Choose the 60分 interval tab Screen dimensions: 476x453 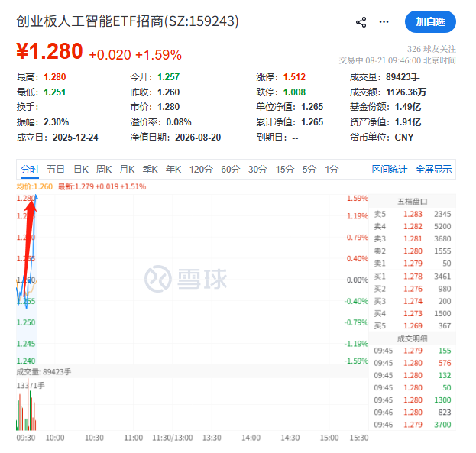(231, 169)
